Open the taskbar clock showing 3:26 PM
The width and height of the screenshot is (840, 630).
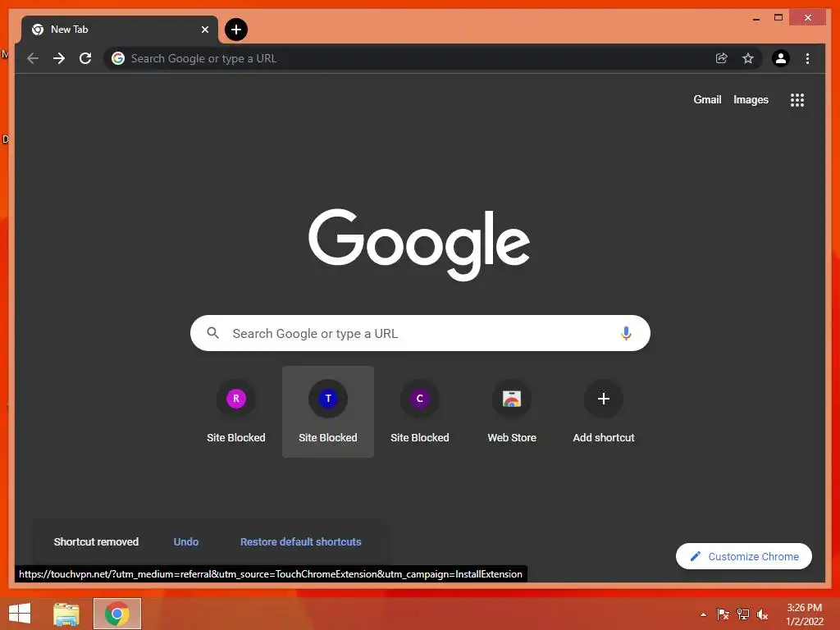(x=804, y=614)
